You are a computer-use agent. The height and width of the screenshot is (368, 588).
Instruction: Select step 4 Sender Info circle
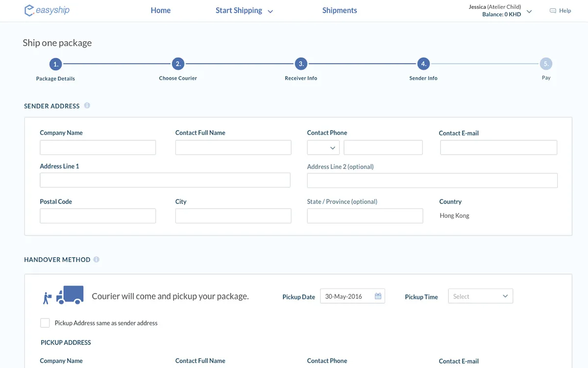click(423, 64)
